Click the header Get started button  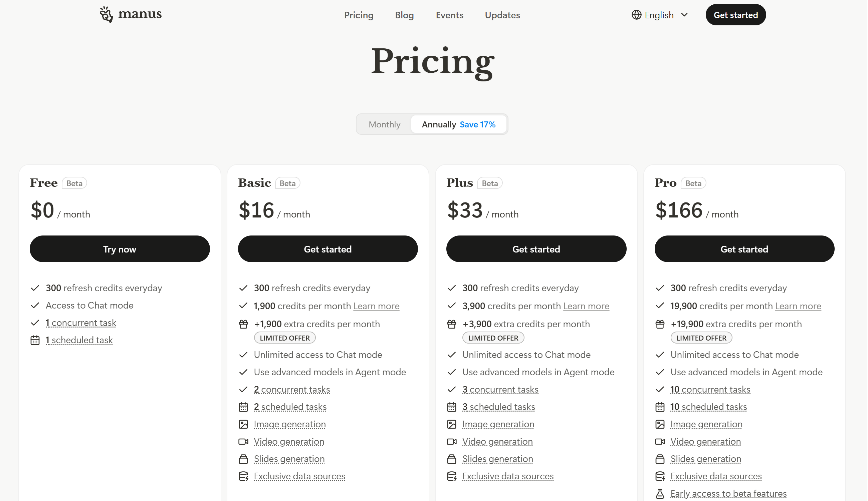(x=736, y=15)
